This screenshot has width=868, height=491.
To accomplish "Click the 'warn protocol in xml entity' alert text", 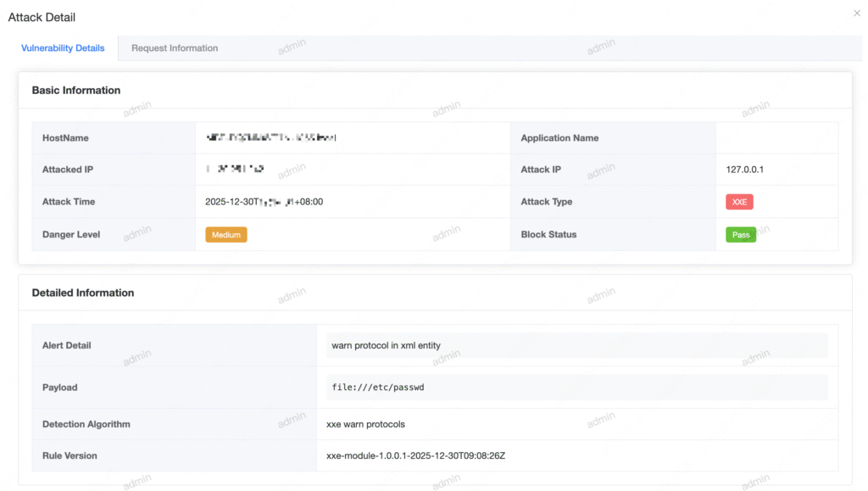I will (x=386, y=345).
